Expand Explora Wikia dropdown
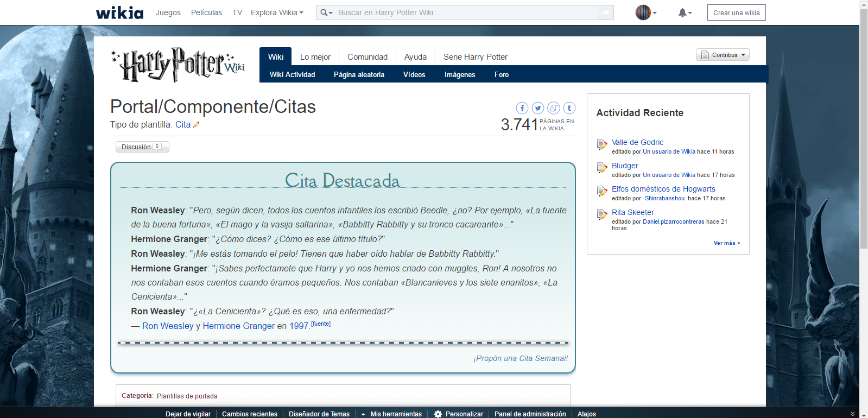Viewport: 868px width, 418px height. click(277, 12)
